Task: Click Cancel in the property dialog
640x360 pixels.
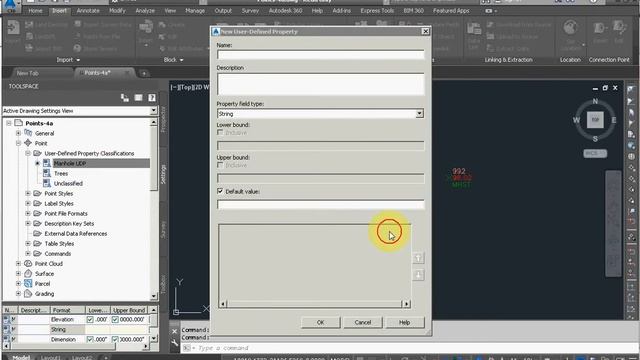Action: coord(362,322)
